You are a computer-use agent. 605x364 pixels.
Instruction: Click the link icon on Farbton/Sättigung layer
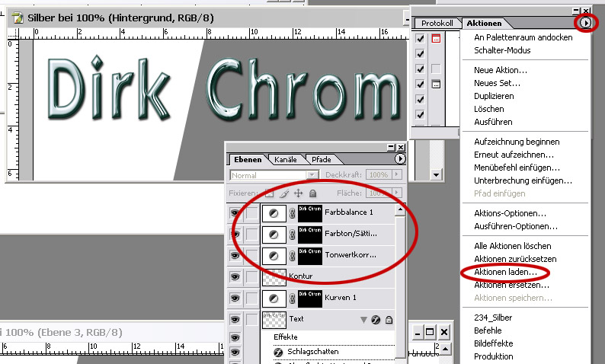point(292,235)
